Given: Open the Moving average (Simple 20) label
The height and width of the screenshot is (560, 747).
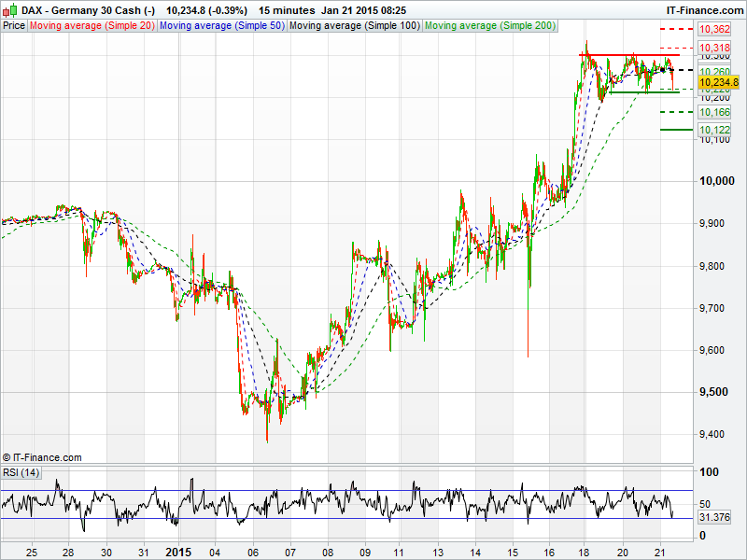Looking at the screenshot, I should (92, 26).
